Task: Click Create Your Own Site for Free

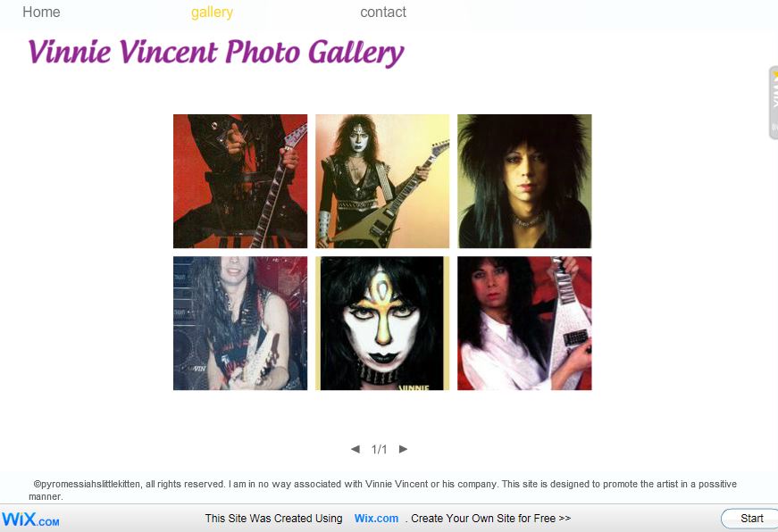Action: point(490,519)
